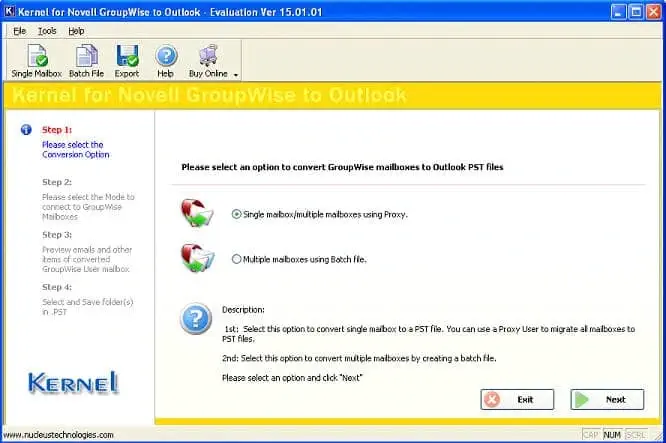Click the 'Step 4:' heading
The height and width of the screenshot is (443, 666).
pyautogui.click(x=57, y=288)
